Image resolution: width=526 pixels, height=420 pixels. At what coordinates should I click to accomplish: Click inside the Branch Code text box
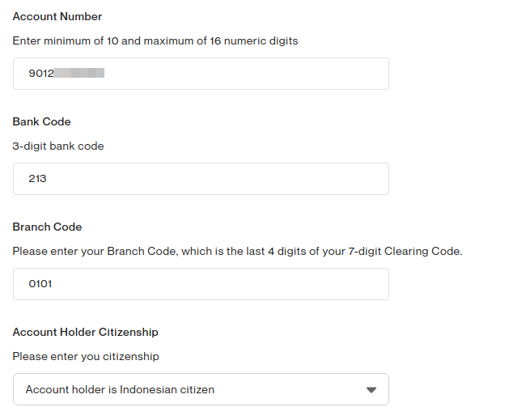(x=201, y=284)
